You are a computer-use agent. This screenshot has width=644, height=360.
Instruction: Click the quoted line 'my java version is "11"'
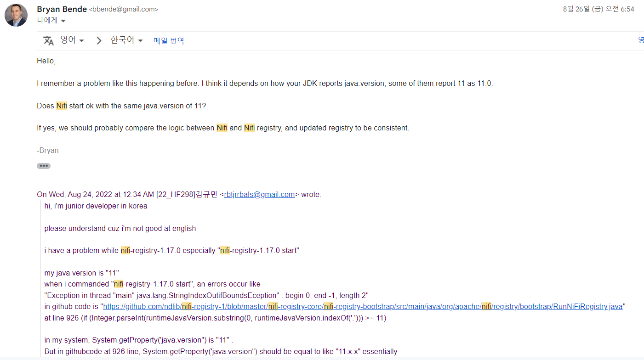[x=82, y=273]
